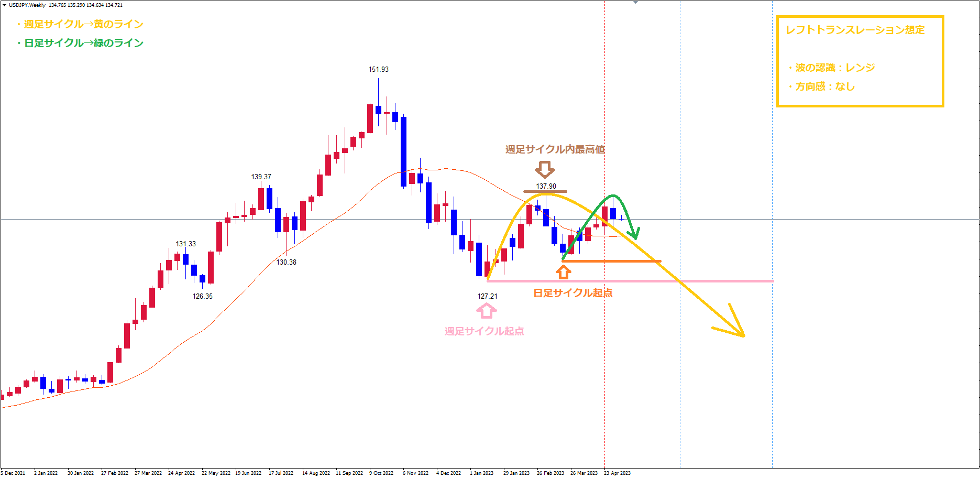Click the 23 Apr 2023 date on time axis

617,473
